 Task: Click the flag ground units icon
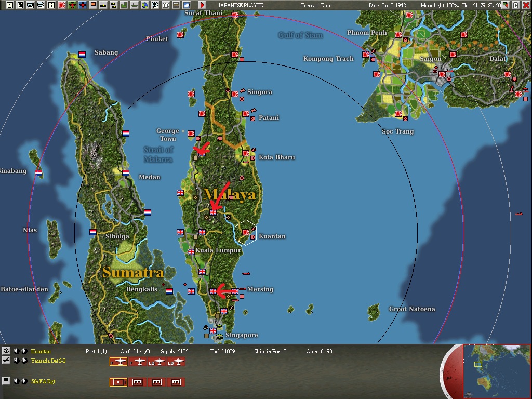pyautogui.click(x=94, y=5)
